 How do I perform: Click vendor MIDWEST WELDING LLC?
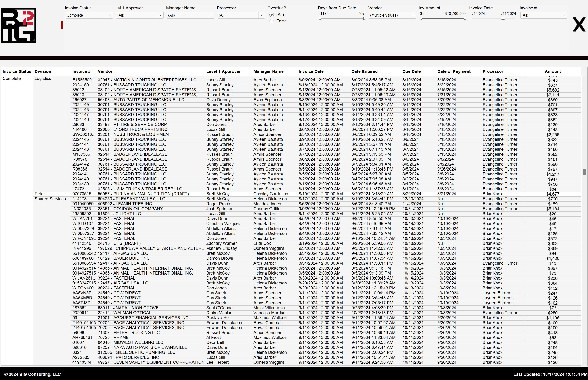(x=130, y=342)
